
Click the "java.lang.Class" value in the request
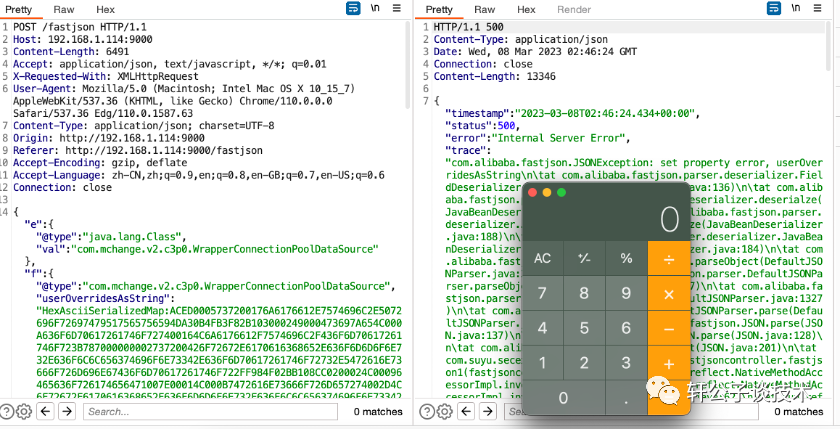(135, 236)
